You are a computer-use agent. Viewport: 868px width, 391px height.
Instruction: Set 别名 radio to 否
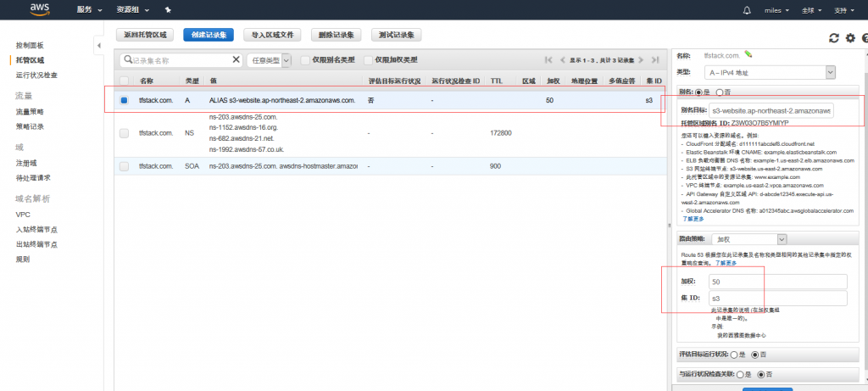[719, 92]
